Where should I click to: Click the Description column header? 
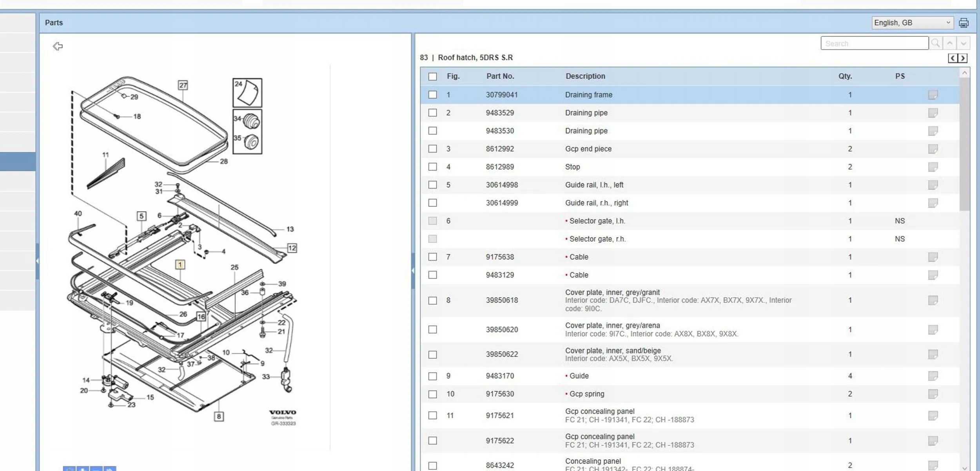[585, 76]
